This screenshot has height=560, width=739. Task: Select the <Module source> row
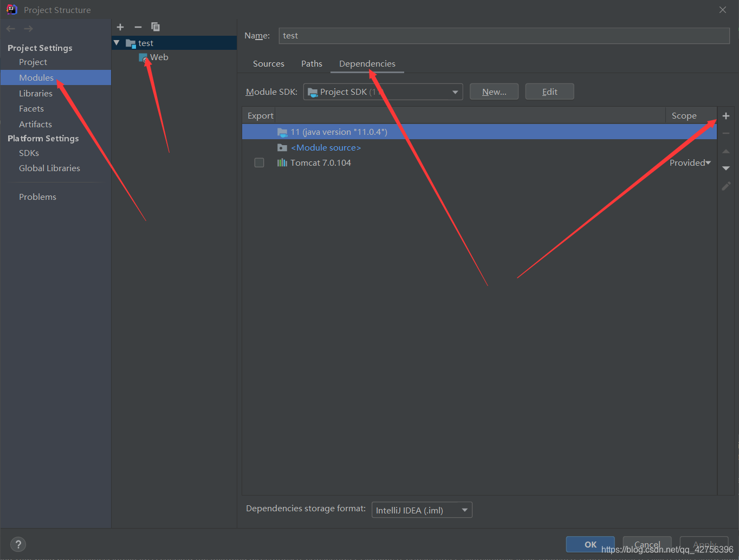click(479, 148)
